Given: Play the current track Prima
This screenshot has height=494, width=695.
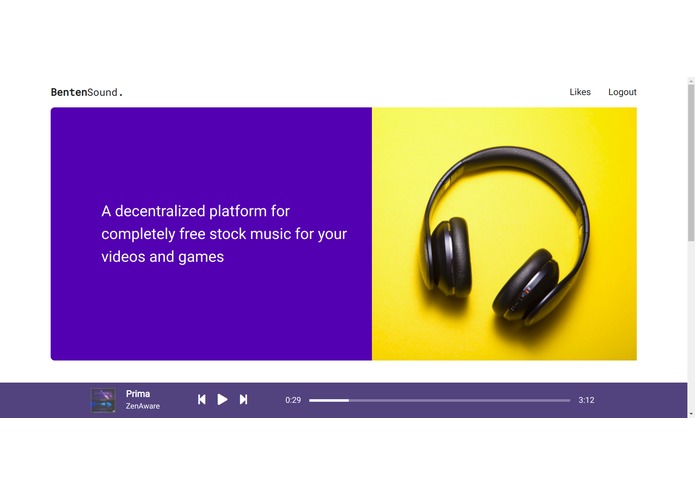Looking at the screenshot, I should tap(222, 400).
